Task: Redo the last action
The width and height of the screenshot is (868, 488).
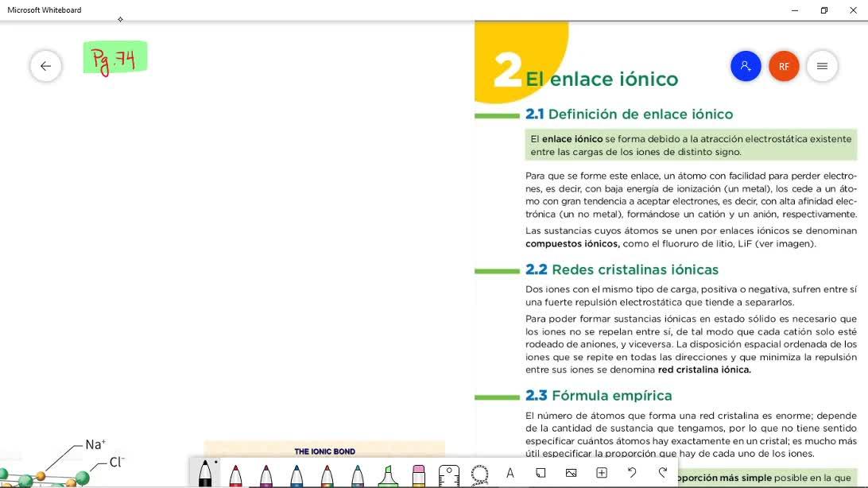Action: pos(663,473)
